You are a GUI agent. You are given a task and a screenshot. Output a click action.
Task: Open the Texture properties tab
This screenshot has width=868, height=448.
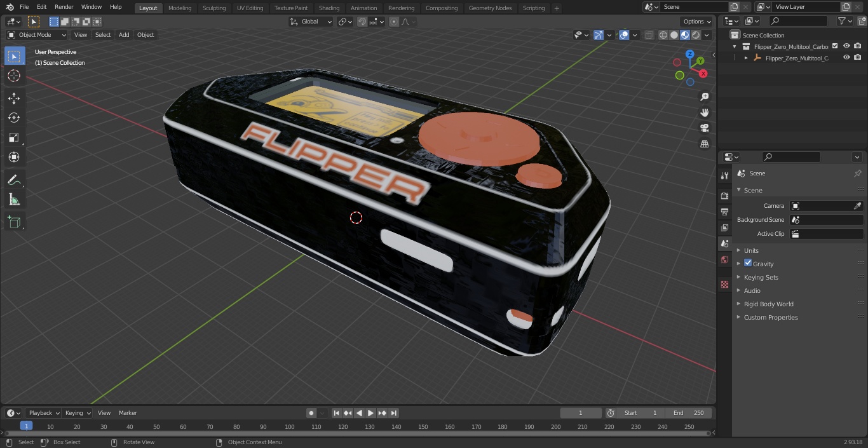tap(724, 284)
